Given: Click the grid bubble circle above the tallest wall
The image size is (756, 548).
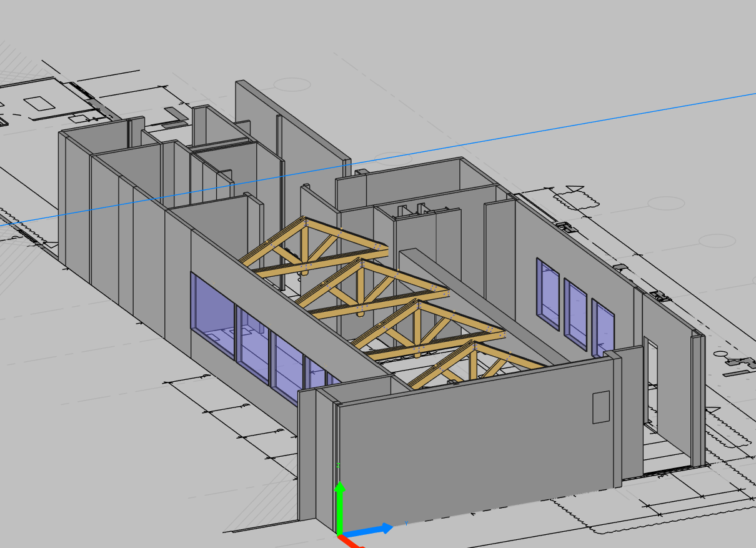Looking at the screenshot, I should pos(293,84).
